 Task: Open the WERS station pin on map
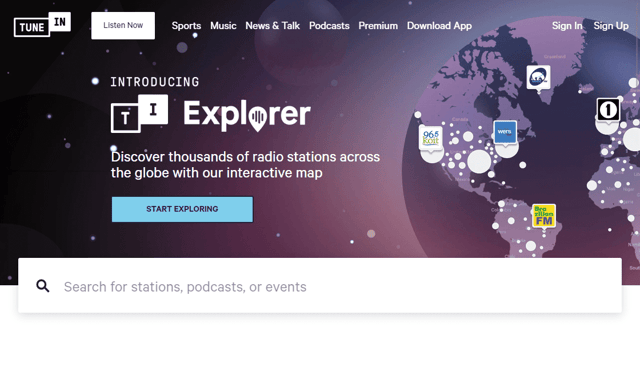(x=505, y=132)
